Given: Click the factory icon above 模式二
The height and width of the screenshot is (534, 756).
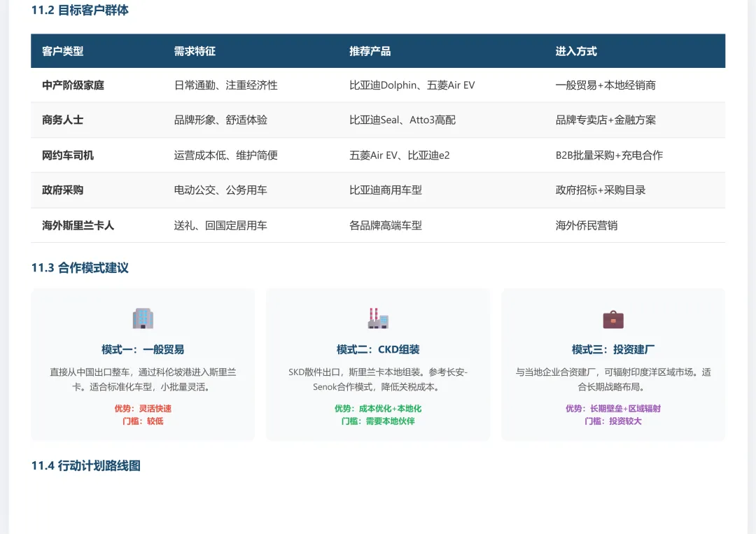Looking at the screenshot, I should (378, 318).
